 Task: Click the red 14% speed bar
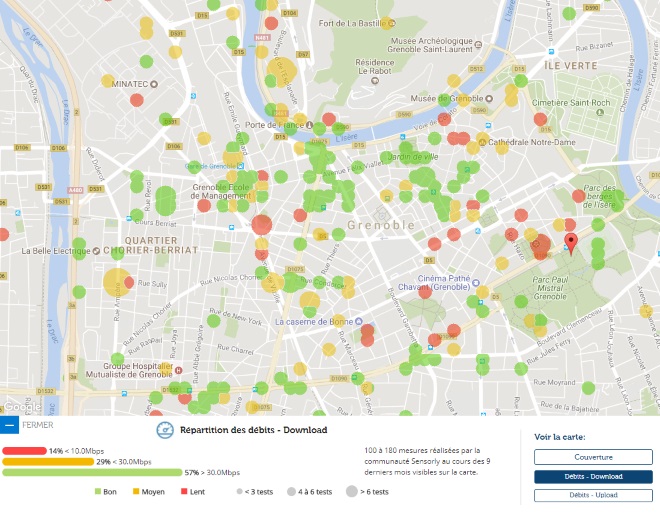24,451
